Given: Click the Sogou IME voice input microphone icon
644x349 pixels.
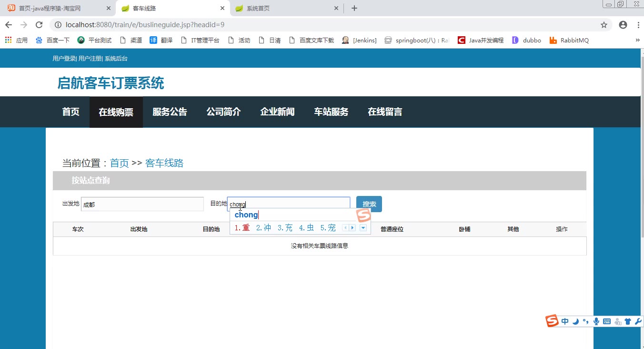Looking at the screenshot, I should pyautogui.click(x=596, y=321).
